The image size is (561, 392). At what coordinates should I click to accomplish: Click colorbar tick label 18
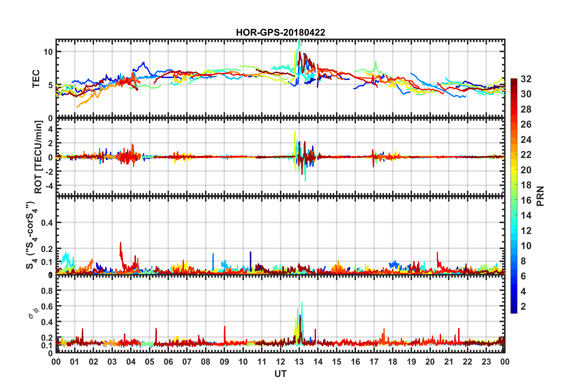(526, 185)
